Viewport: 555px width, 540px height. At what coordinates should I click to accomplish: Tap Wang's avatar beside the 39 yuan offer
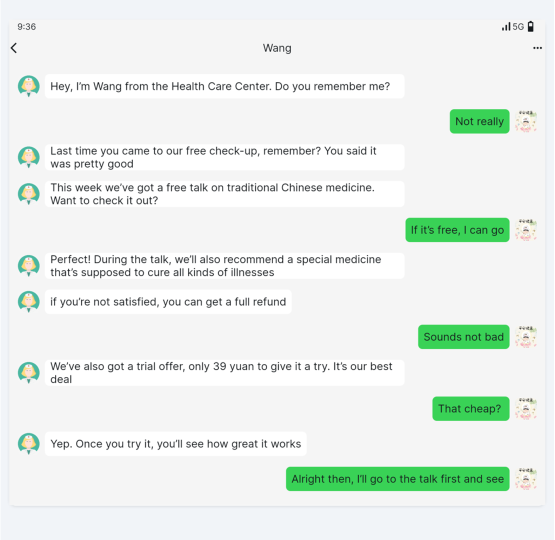[x=29, y=373]
